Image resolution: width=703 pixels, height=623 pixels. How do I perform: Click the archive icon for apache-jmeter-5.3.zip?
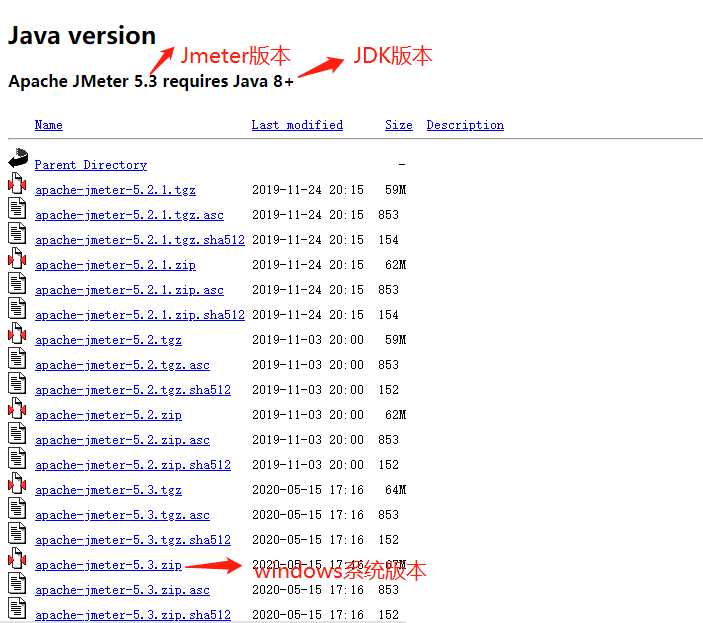[17, 558]
